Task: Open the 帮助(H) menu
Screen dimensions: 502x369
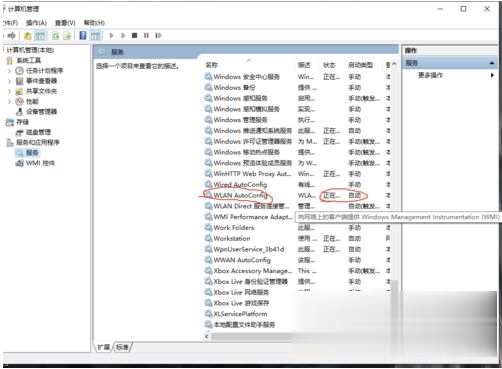Action: coord(94,23)
